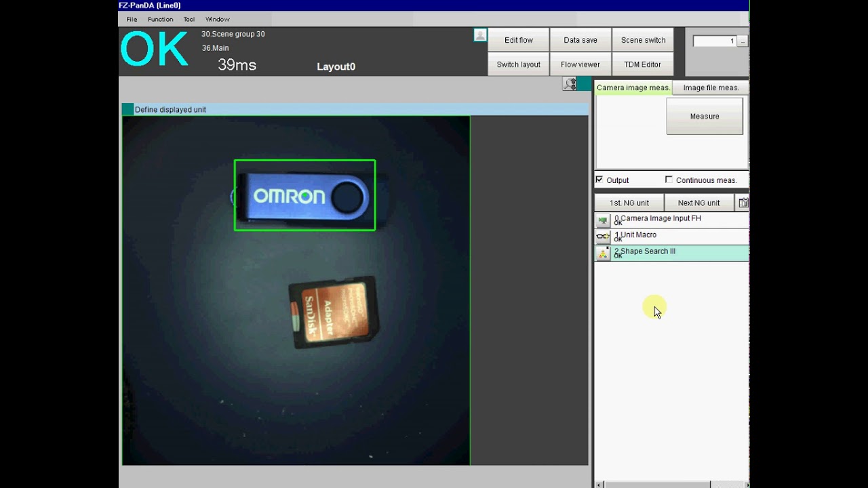The width and height of the screenshot is (868, 488).
Task: Click the small button beside the scene number
Action: (743, 41)
